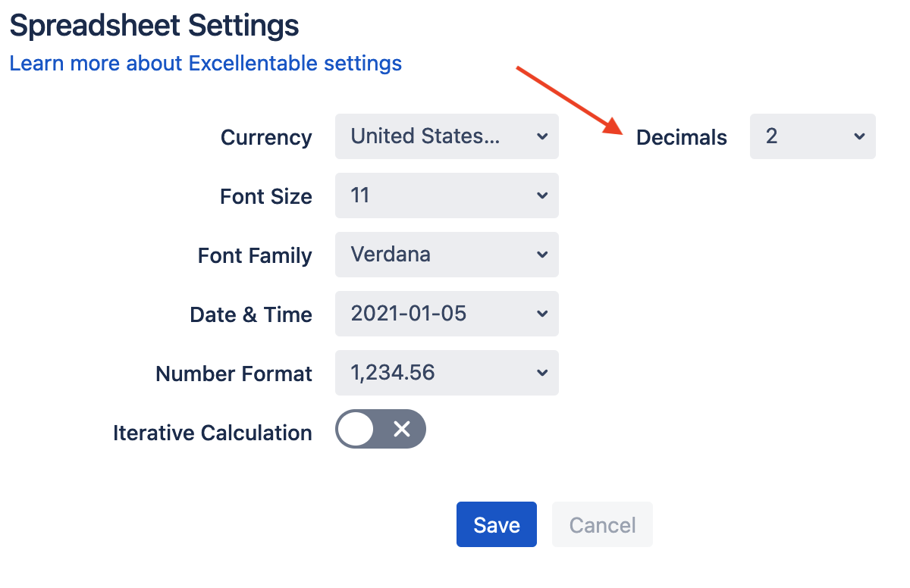This screenshot has height=588, width=910.
Task: Click the Cancel button
Action: click(x=602, y=524)
